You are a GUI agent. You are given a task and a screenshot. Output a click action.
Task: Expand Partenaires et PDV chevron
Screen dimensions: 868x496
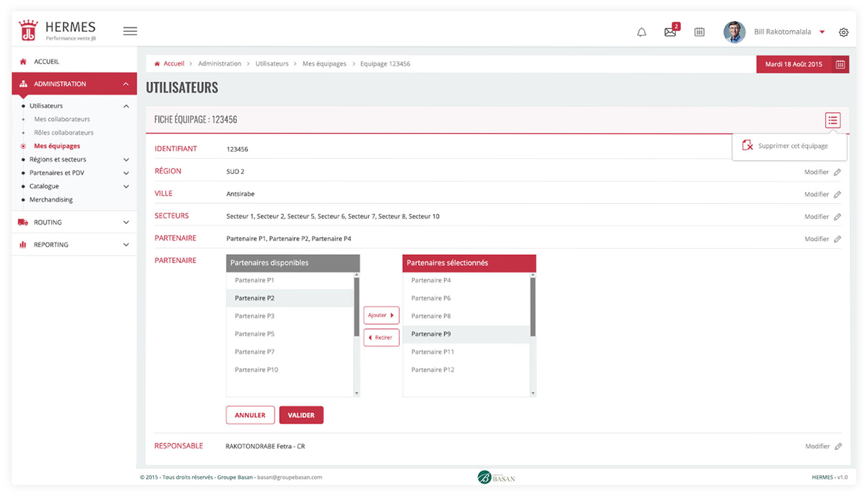click(126, 173)
